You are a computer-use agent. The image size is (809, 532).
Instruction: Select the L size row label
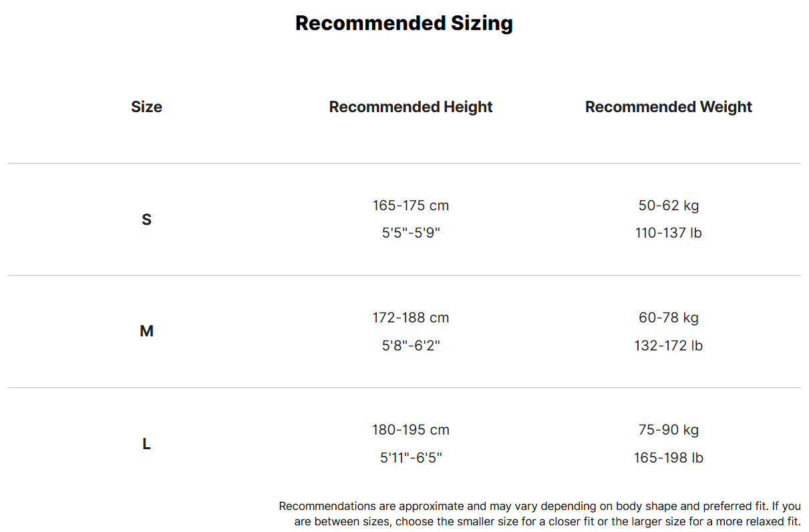[x=146, y=444]
